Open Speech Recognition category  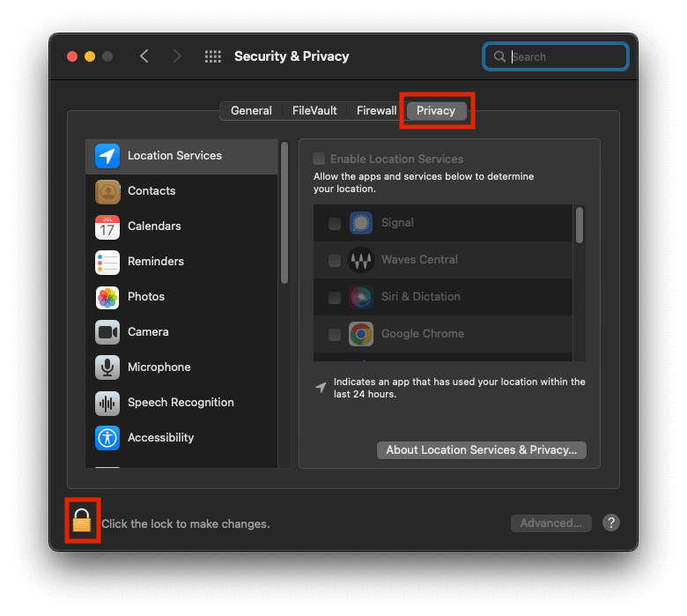[180, 403]
